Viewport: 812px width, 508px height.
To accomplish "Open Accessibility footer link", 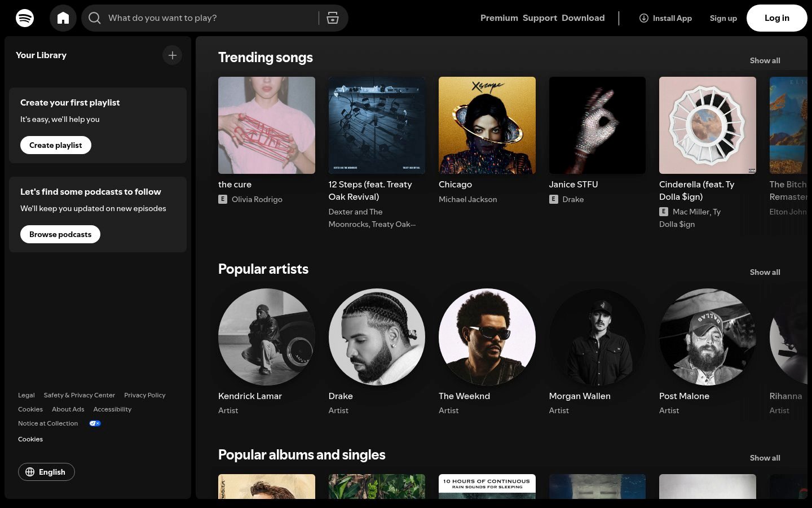I will [112, 409].
